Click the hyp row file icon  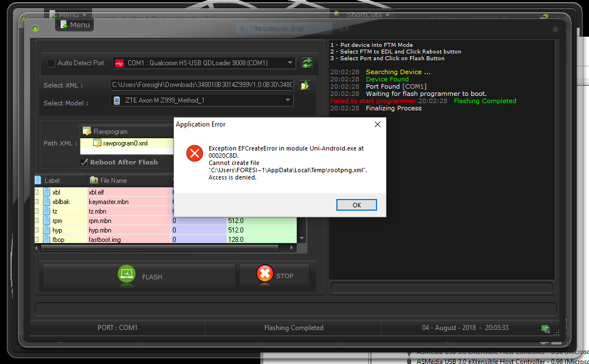click(47, 230)
